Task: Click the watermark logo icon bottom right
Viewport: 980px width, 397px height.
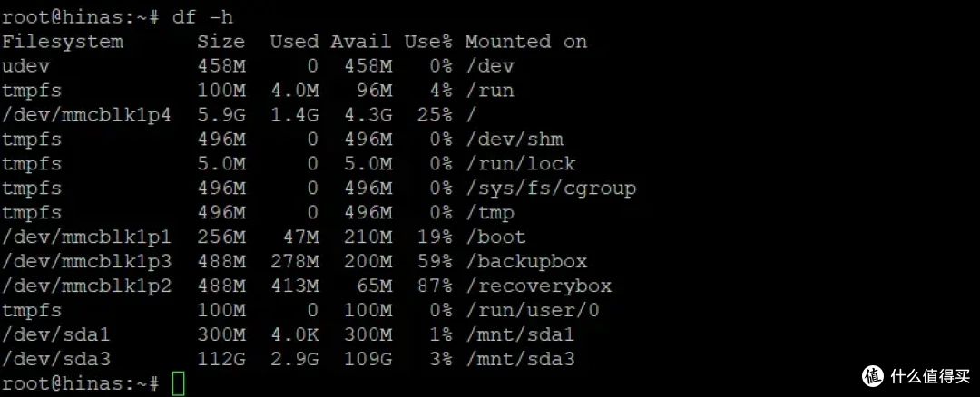Action: tap(874, 375)
